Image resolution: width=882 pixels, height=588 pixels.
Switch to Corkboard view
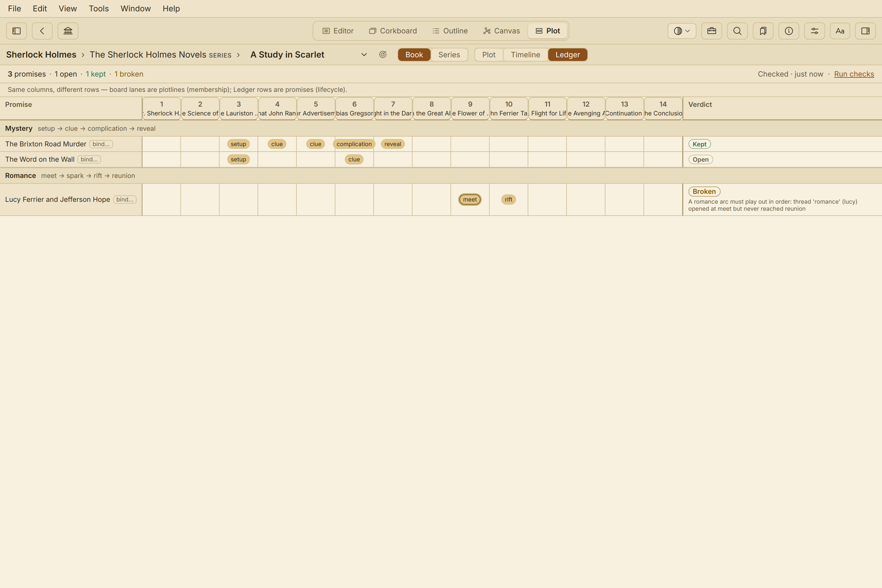393,31
